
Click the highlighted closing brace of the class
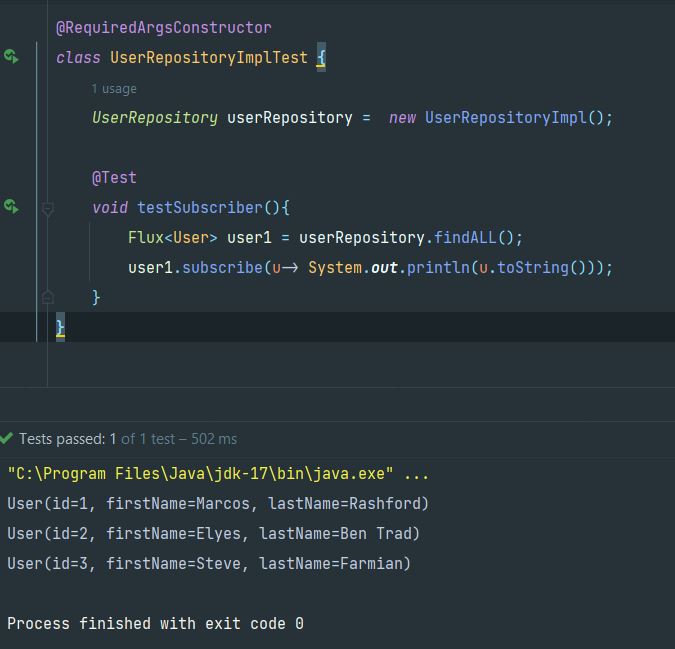[x=60, y=328]
